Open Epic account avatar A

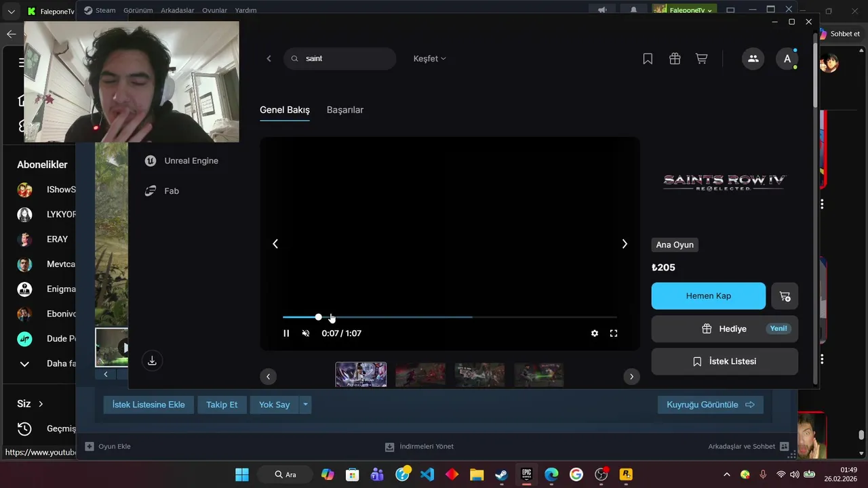point(787,59)
